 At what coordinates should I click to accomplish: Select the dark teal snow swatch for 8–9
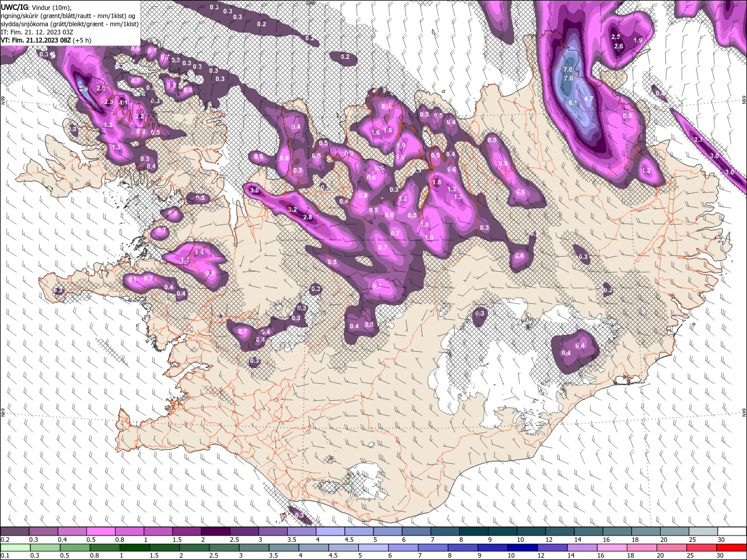pos(474,531)
